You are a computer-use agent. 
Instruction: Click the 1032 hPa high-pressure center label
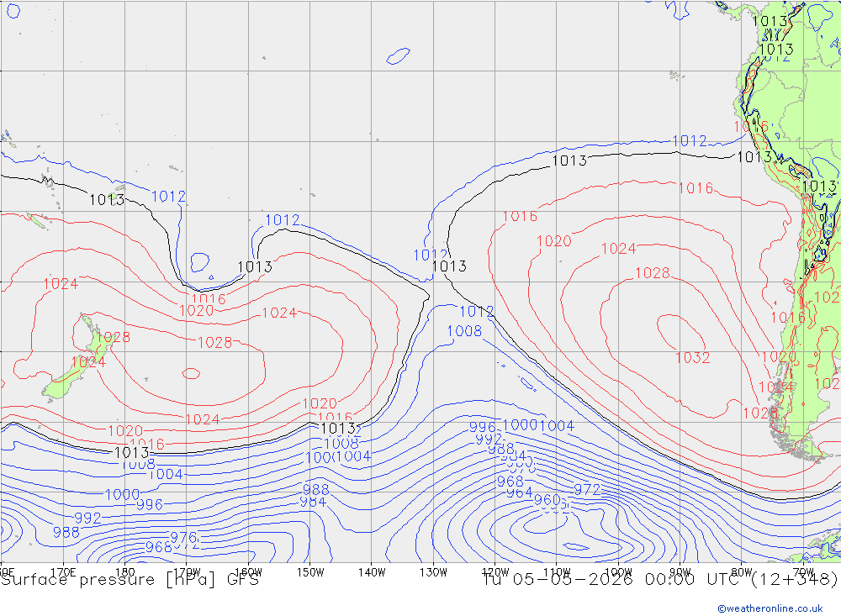[x=692, y=358]
